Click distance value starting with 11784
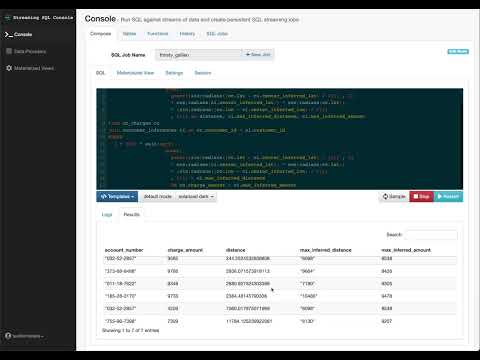This screenshot has width=480, height=360. pyautogui.click(x=249, y=321)
